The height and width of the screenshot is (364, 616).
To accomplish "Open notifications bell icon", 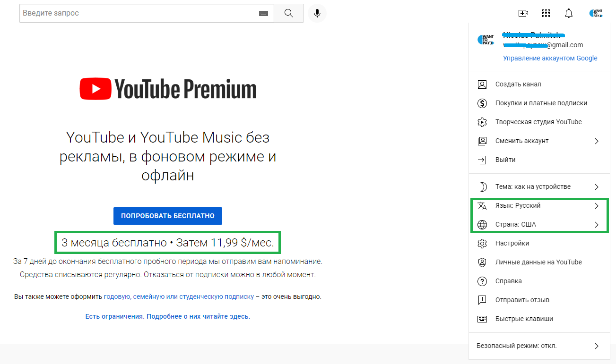I will point(569,13).
